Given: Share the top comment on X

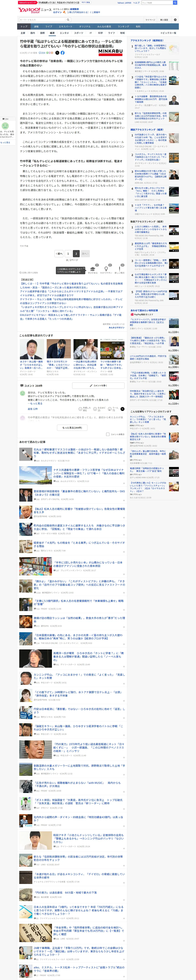Looking at the screenshot, I should click(122, 409).
